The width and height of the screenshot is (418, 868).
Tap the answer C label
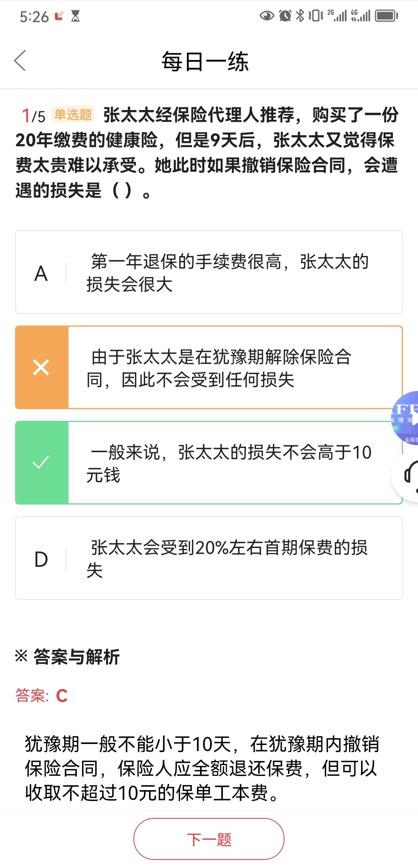41,696
